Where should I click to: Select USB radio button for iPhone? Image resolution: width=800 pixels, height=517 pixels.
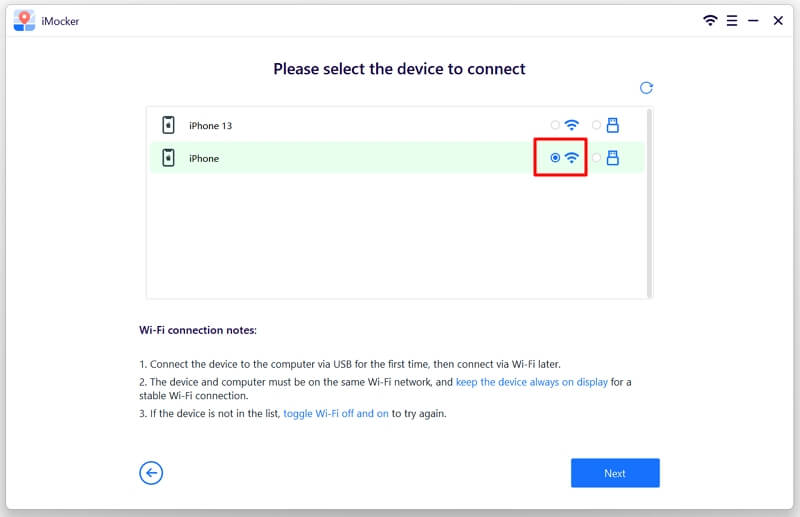(597, 158)
